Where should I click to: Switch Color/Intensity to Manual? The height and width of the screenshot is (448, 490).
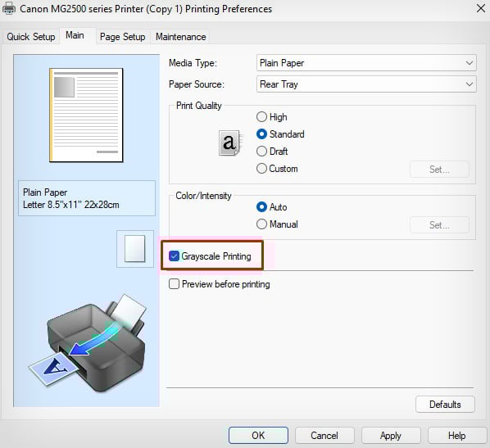(x=277, y=224)
